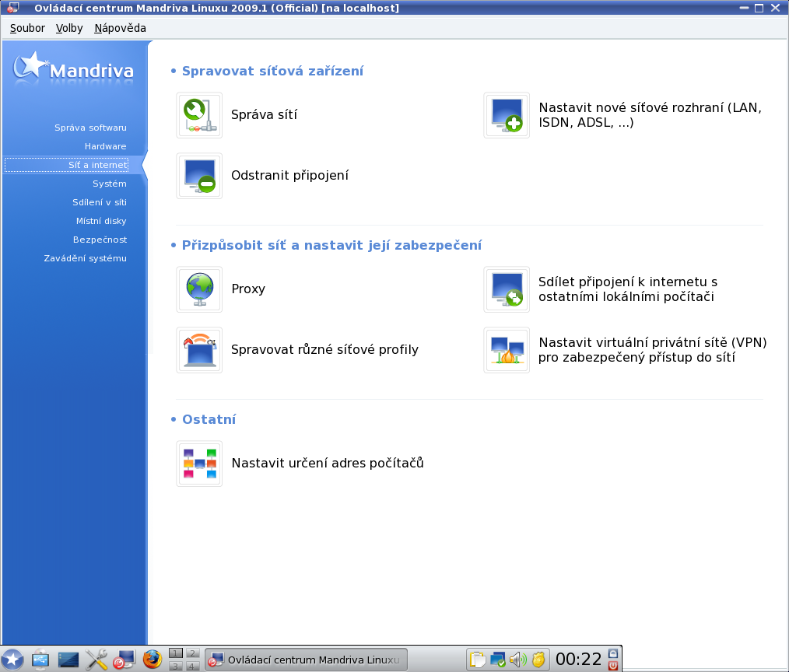Minimize the Control Center window
This screenshot has height=672, width=789.
(x=744, y=8)
